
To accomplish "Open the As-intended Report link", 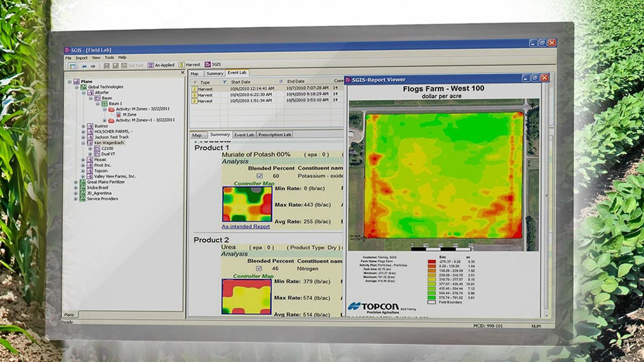I will click(246, 226).
